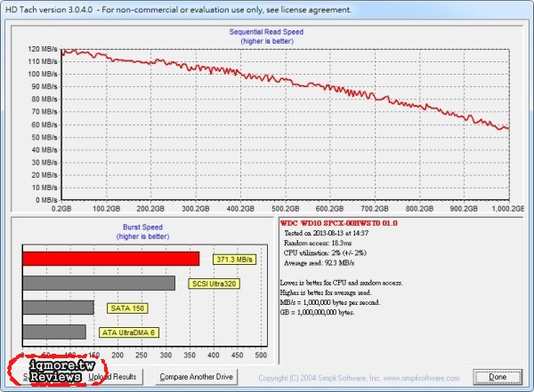Click the Average read: 92.3 MB/s text
The height and width of the screenshot is (392, 534).
(320, 263)
